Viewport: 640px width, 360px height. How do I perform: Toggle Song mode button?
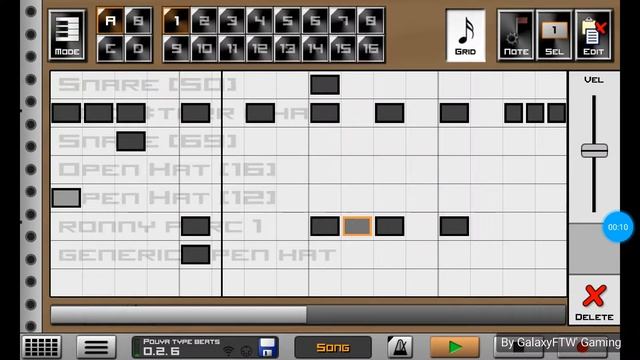click(x=333, y=347)
